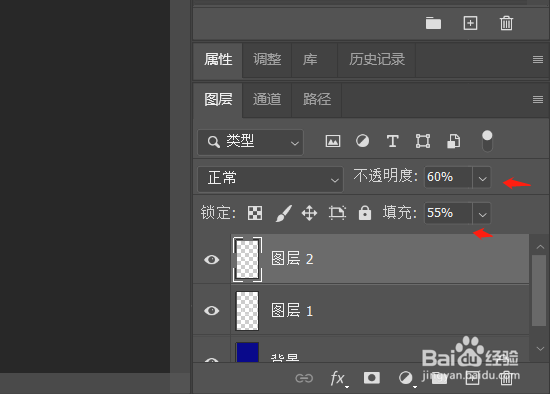The image size is (550, 394).
Task: Switch to 通道 tab
Action: (x=267, y=99)
